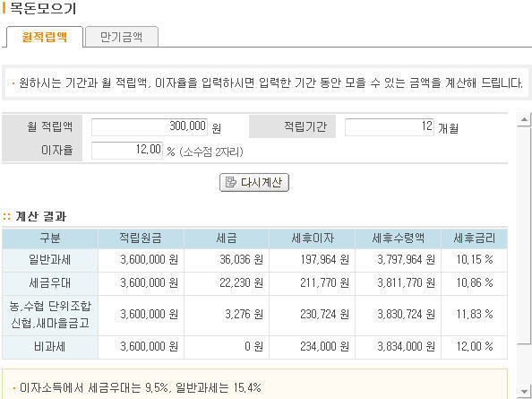Image resolution: width=532 pixels, height=399 pixels.
Task: Select the 3,276 원 tax cell
Action: coord(227,315)
